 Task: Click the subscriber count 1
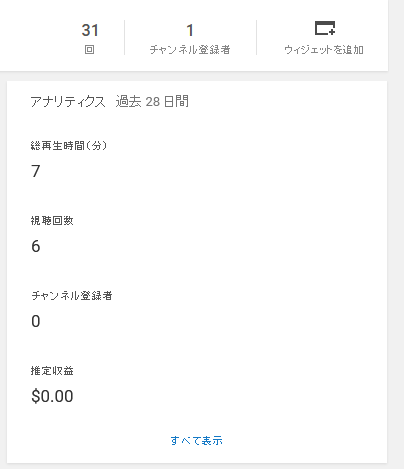[x=190, y=30]
